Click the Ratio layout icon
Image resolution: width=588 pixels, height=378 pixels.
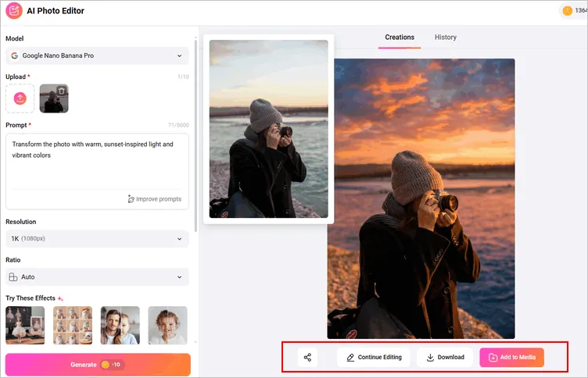13,276
